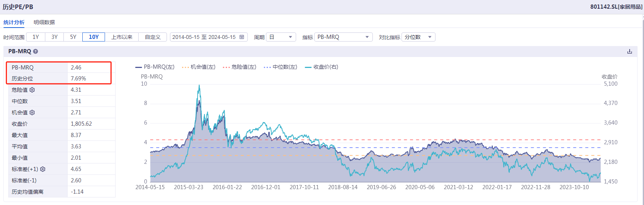
Task: Toggle PB-MRQ(左) series in legend
Action: pos(155,67)
